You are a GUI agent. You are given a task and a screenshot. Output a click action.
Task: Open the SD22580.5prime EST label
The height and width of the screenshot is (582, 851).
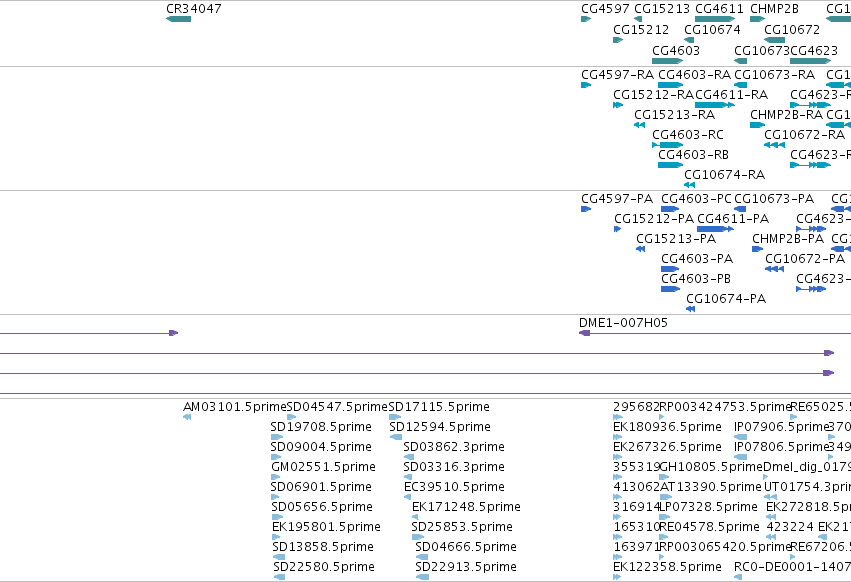coord(323,567)
